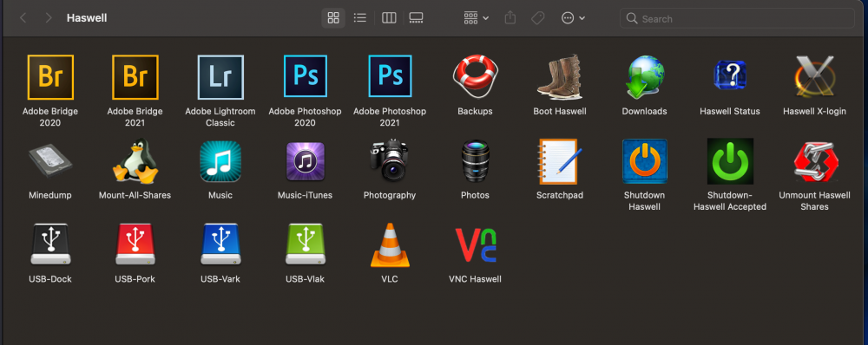This screenshot has width=868, height=345.
Task: Click the Scratchpad notebook icon
Action: [559, 161]
